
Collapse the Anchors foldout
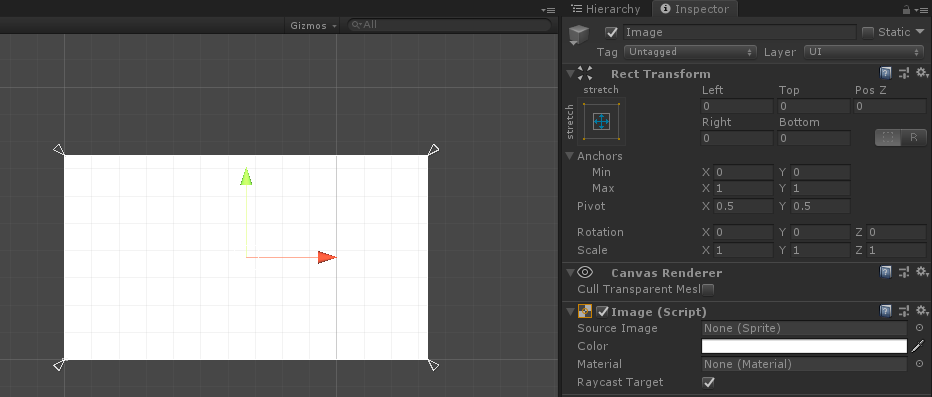tap(570, 156)
